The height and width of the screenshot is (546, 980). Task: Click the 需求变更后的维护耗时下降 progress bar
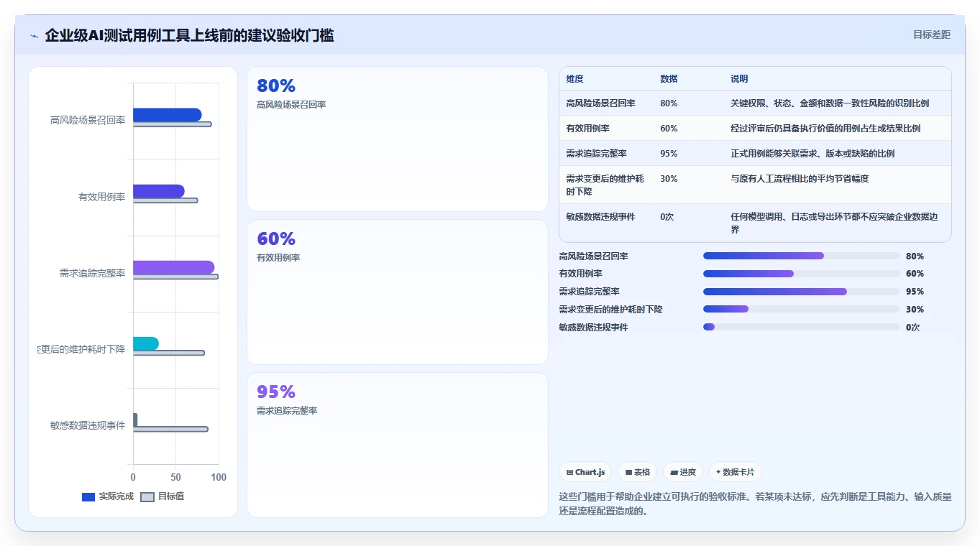click(802, 309)
